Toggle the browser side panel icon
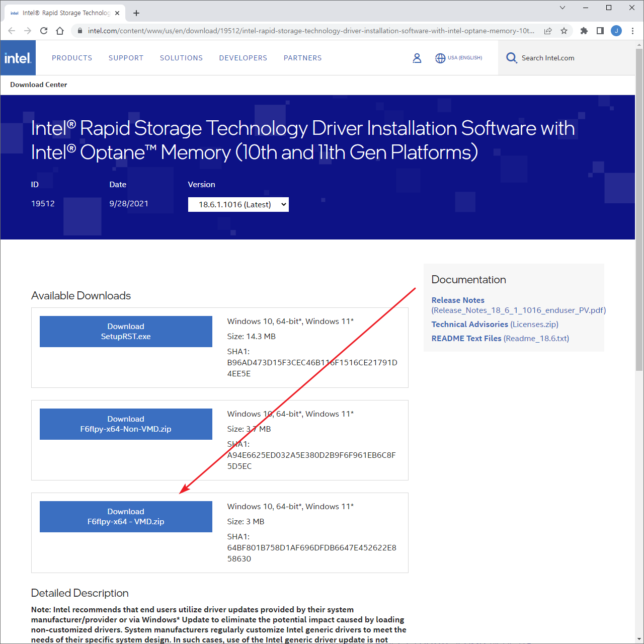The image size is (644, 644). pos(600,31)
